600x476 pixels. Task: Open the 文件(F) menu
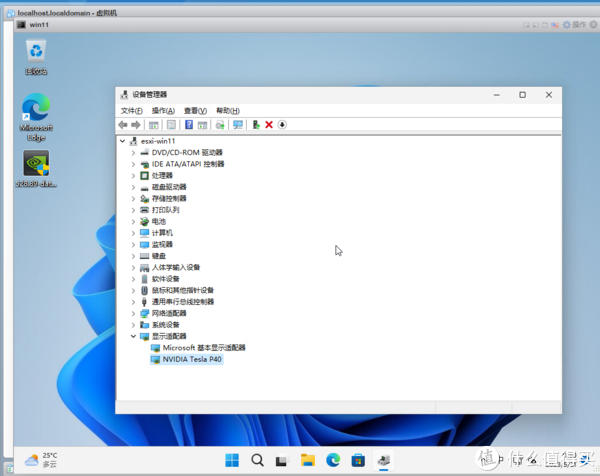click(131, 110)
